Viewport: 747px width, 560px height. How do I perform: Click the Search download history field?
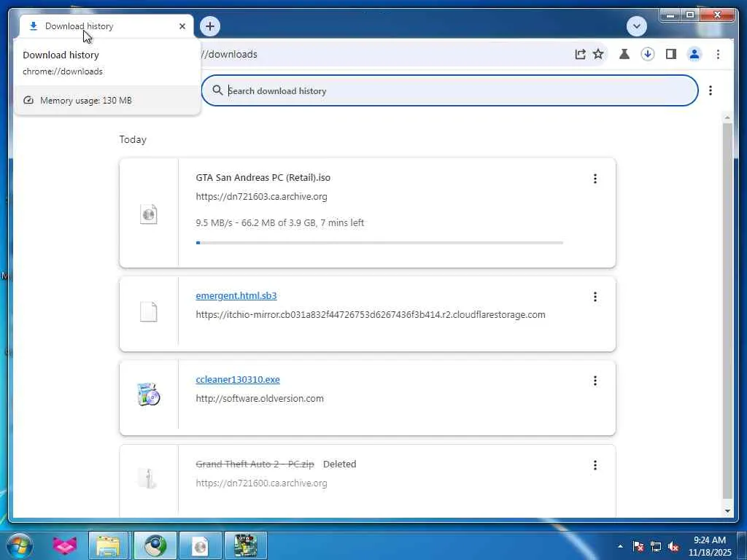point(449,90)
